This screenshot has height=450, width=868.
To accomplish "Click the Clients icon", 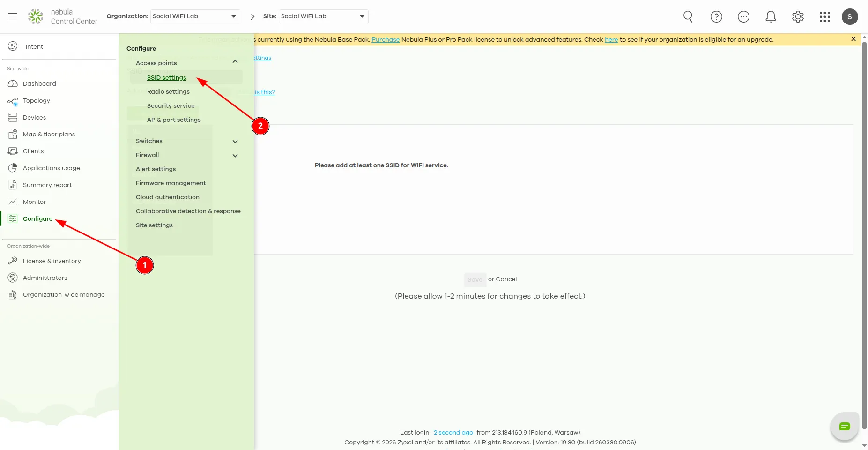I will 13,151.
